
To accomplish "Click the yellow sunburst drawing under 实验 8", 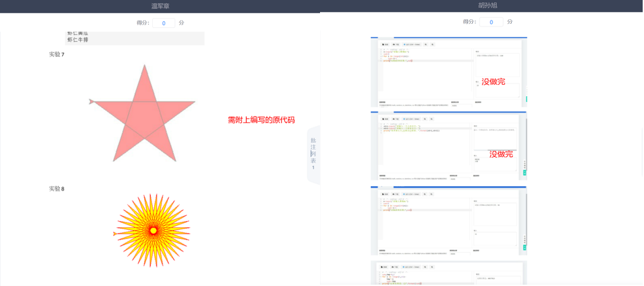I will pos(153,230).
